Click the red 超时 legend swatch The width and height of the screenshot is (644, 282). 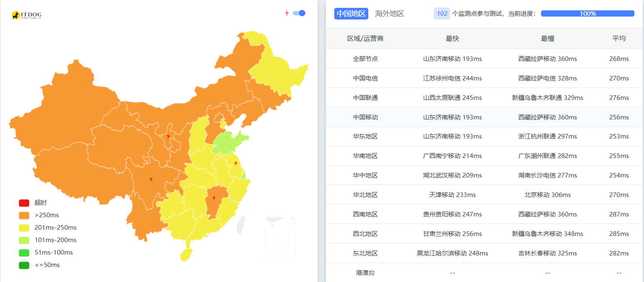pos(24,203)
